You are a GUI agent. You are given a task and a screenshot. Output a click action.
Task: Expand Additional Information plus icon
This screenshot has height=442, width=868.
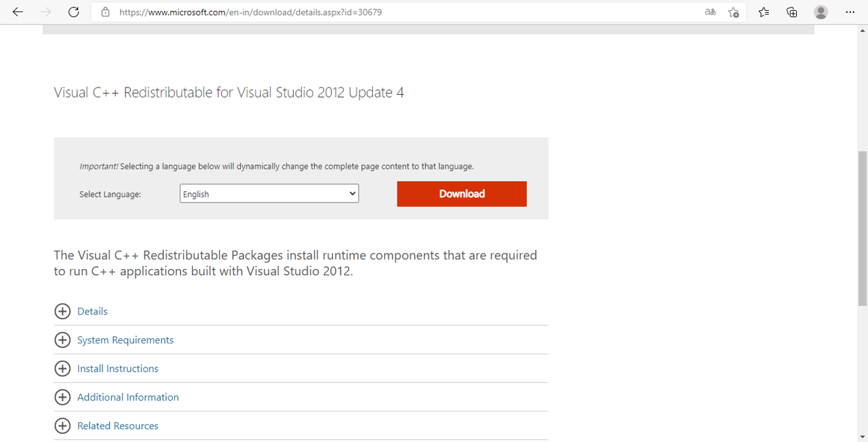click(62, 397)
